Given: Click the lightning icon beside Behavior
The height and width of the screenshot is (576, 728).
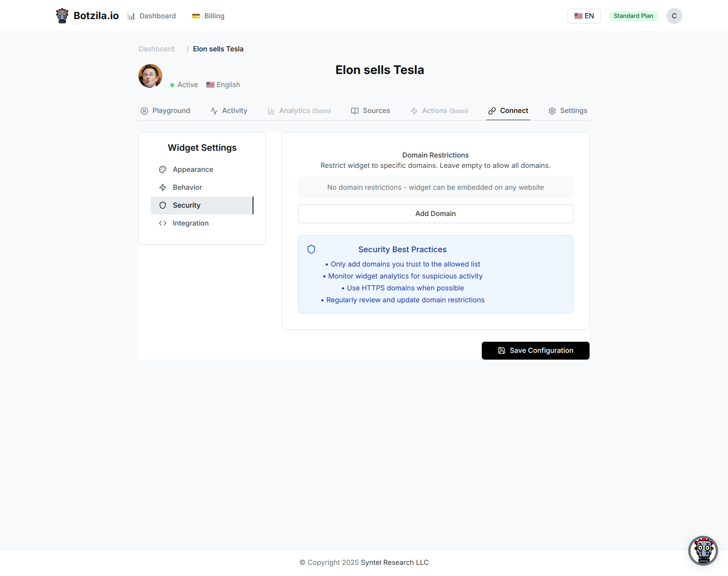Looking at the screenshot, I should click(x=163, y=187).
